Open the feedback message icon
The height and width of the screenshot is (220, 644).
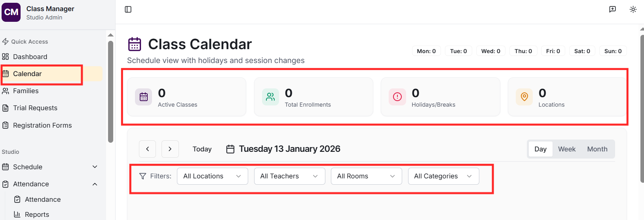(612, 10)
